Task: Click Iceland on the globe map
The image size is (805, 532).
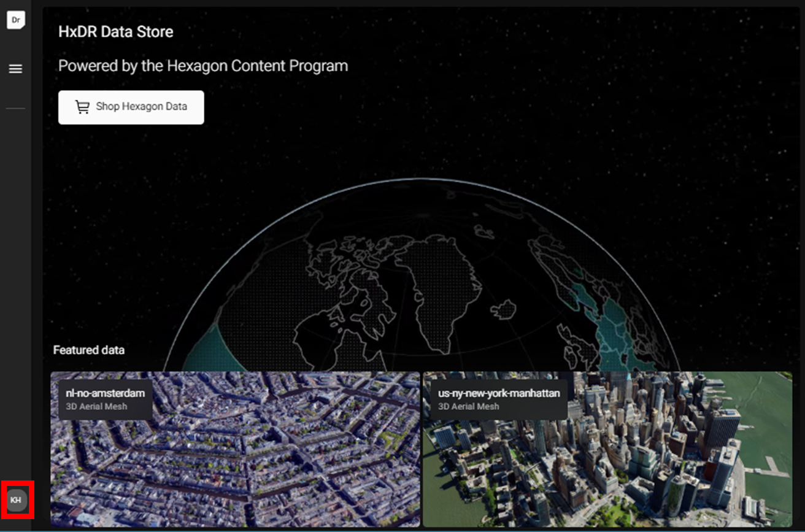Action: point(503,310)
